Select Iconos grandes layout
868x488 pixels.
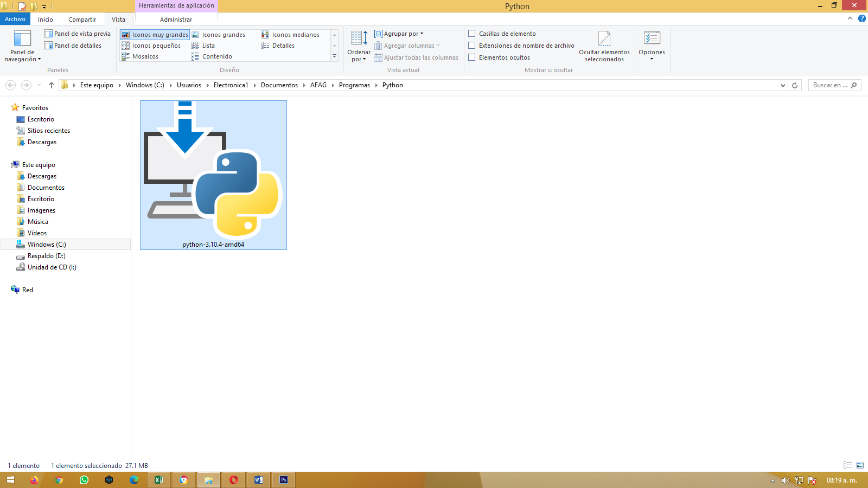pyautogui.click(x=219, y=35)
